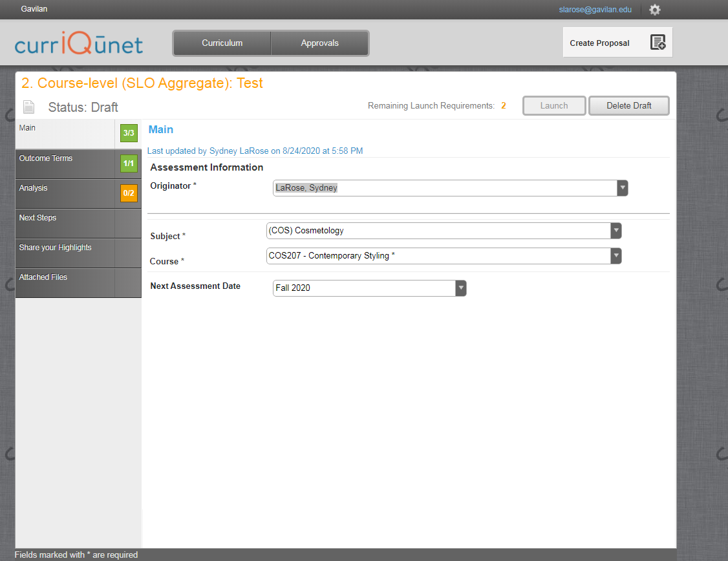Screen dimensions: 728x561
Task: Click the draft document icon beside Status
Action: [28, 107]
